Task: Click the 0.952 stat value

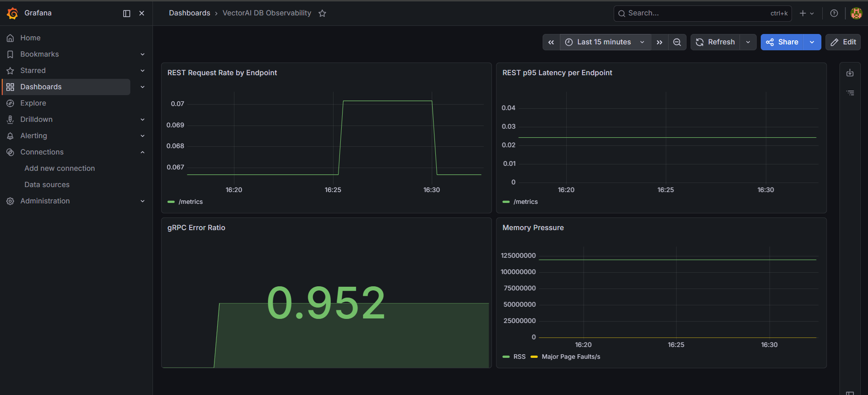Action: click(326, 303)
